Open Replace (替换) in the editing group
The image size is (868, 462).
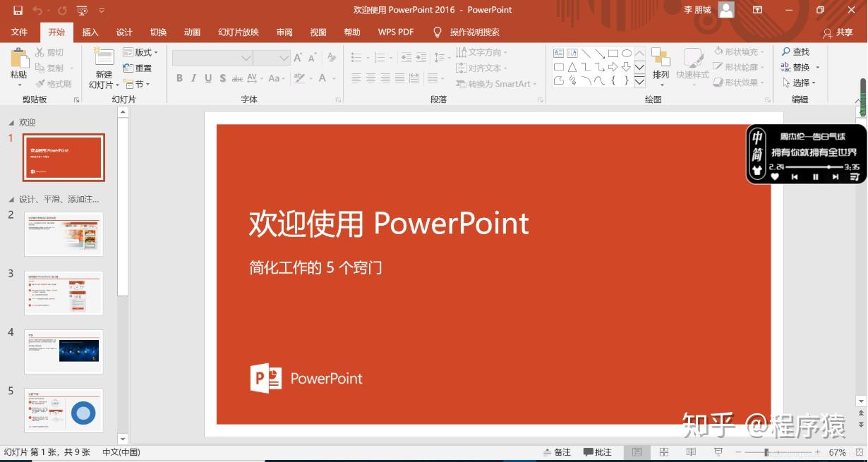pyautogui.click(x=797, y=67)
